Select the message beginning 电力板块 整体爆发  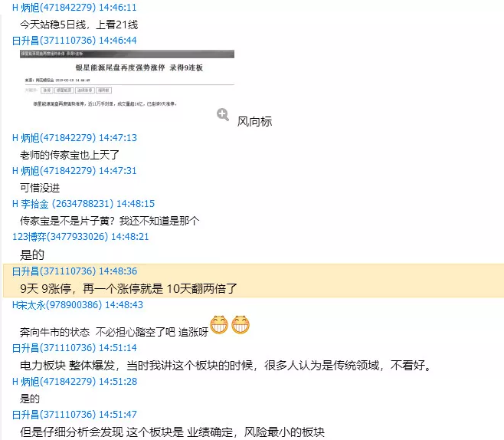coord(226,366)
